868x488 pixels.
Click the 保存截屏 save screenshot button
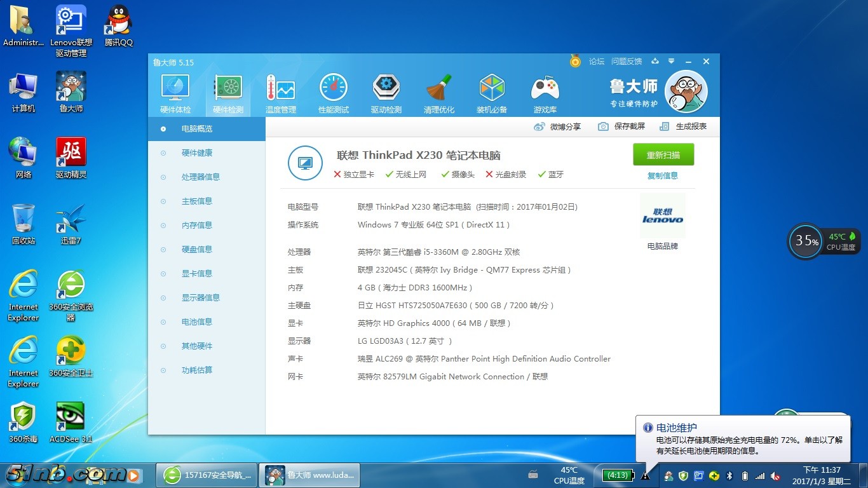coord(621,126)
